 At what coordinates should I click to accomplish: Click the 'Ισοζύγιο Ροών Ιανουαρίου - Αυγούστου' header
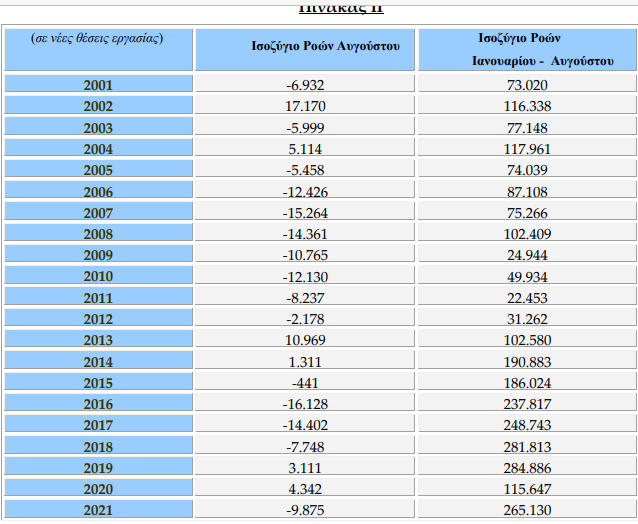tap(527, 48)
